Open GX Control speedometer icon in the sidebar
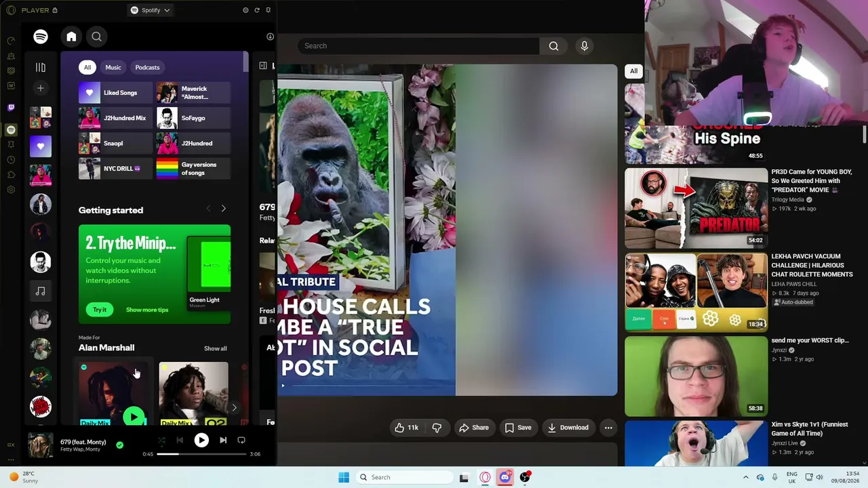The height and width of the screenshot is (488, 868). [11, 41]
